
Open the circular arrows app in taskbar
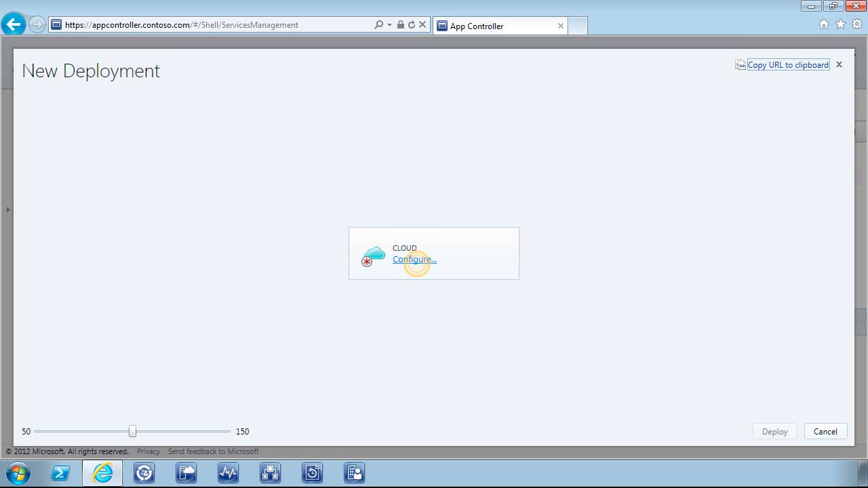[144, 473]
